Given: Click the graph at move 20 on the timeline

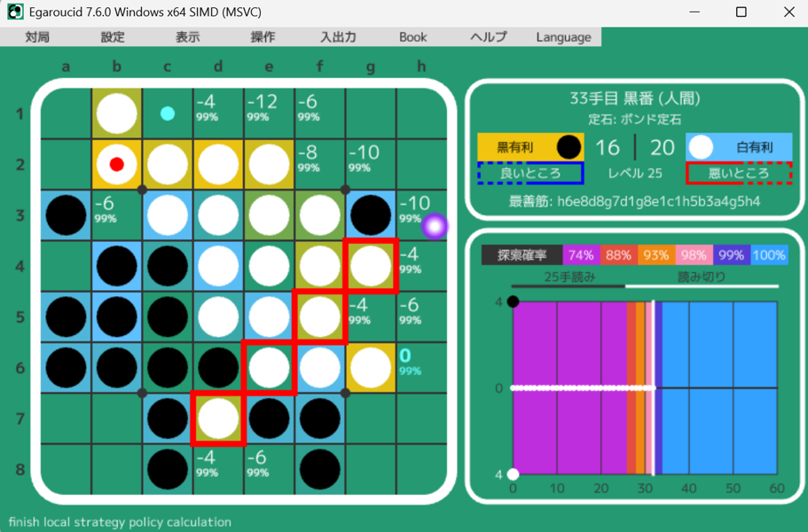Looking at the screenshot, I should pyautogui.click(x=600, y=388).
